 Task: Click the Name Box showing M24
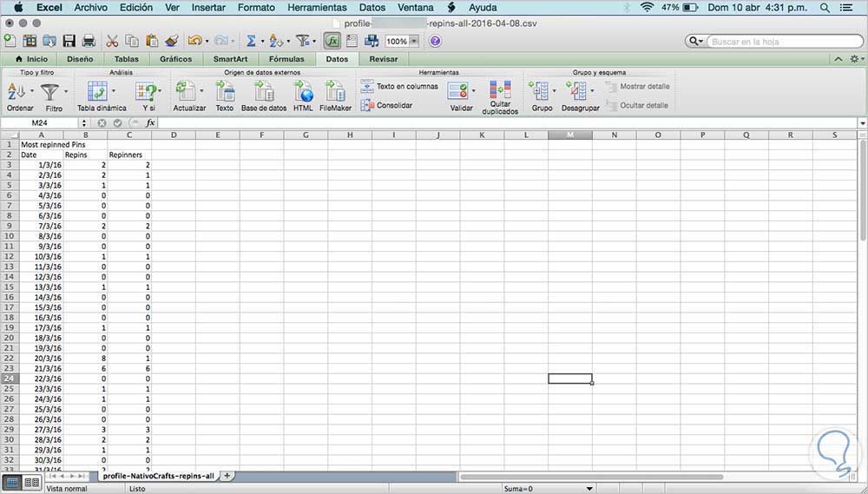pos(40,123)
